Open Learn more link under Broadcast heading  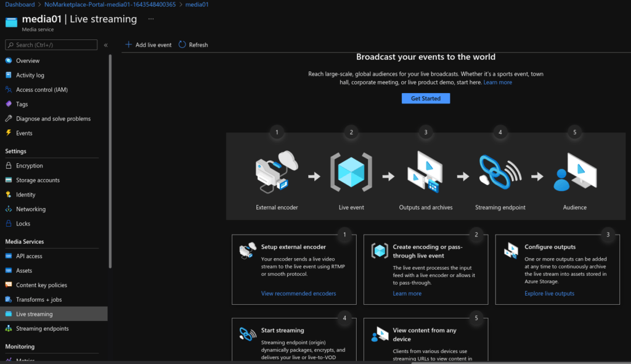click(497, 83)
